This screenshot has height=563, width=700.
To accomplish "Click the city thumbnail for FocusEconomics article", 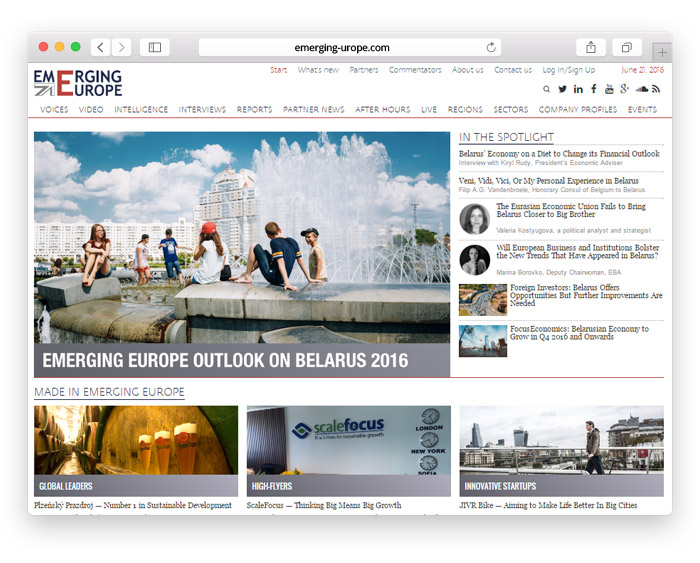I will 483,341.
